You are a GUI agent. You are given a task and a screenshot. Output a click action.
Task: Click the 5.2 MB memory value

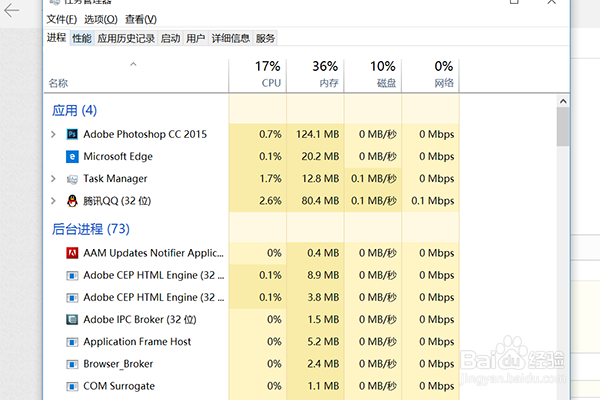coord(323,342)
